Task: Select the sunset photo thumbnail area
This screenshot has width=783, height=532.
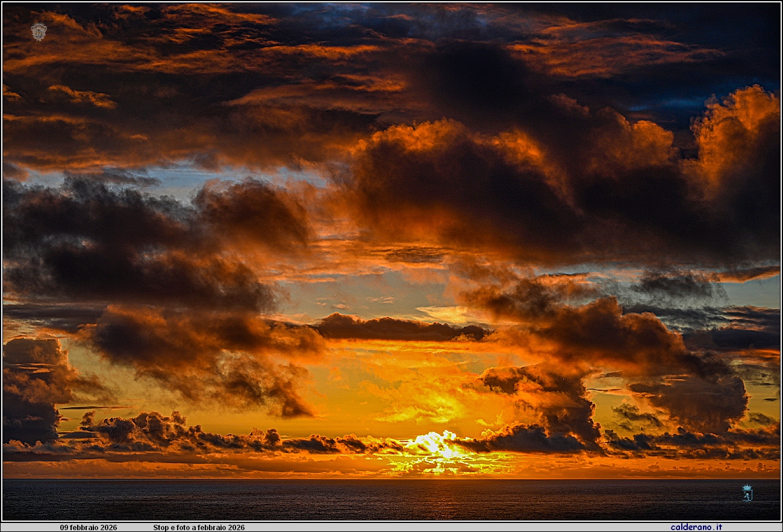Action: (391, 259)
